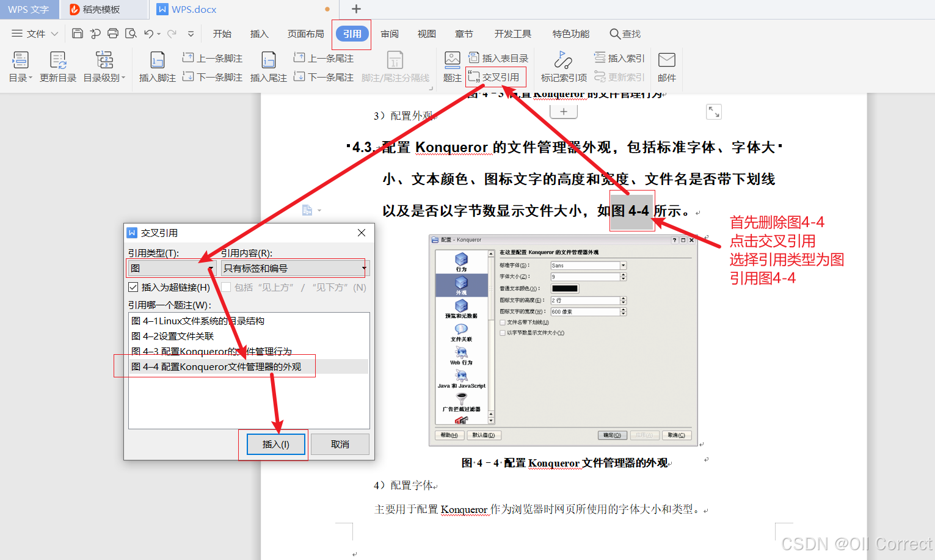The image size is (935, 560).
Task: Switch to the 开始 ribbon tab
Action: tap(222, 34)
